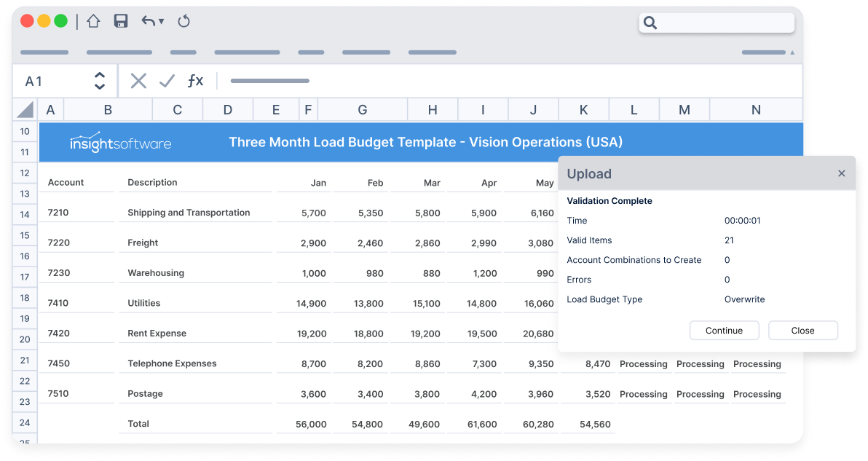This screenshot has width=868, height=461.
Task: Expand the A1 name box stepper arrows
Action: (x=100, y=81)
